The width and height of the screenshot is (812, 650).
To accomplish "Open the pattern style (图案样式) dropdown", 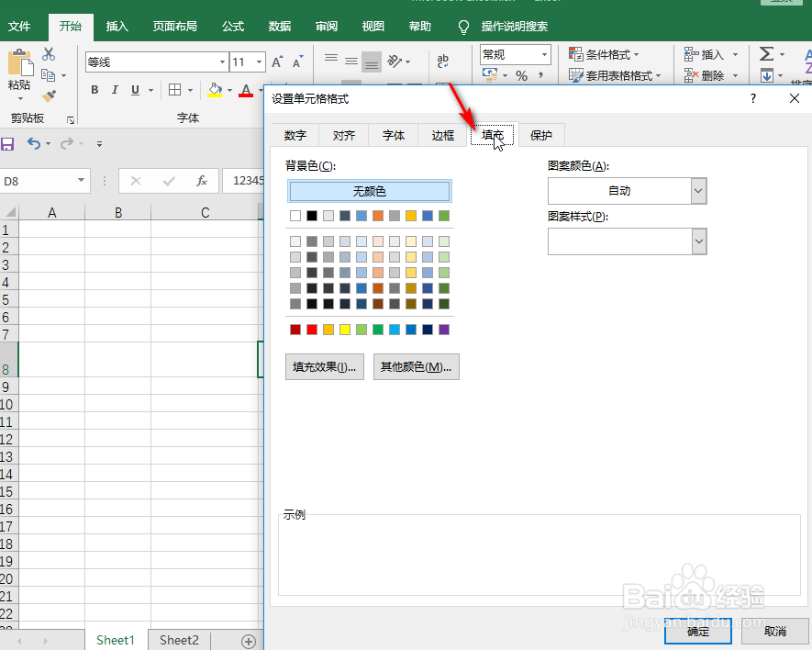I will [x=698, y=241].
